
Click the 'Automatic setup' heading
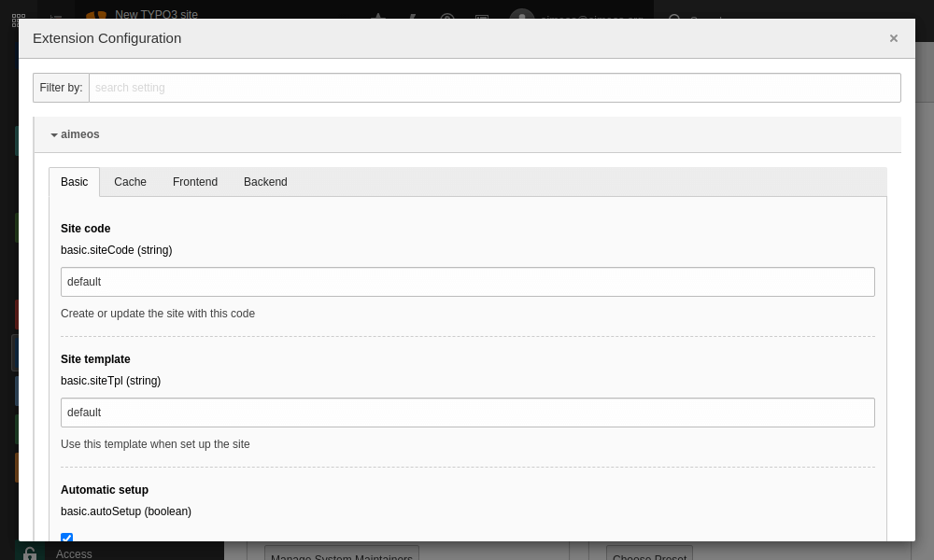point(105,490)
